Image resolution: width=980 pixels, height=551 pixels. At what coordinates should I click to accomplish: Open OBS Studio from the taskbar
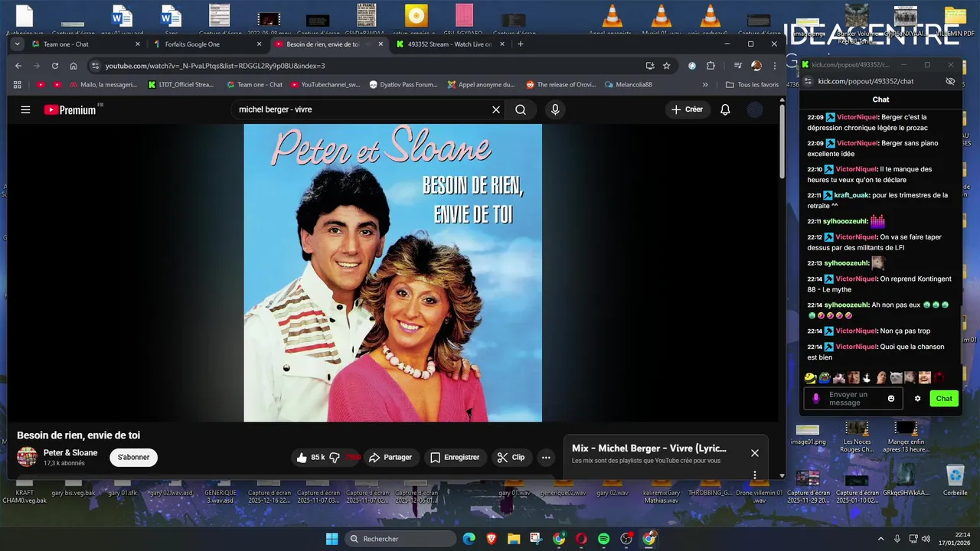[x=626, y=539]
